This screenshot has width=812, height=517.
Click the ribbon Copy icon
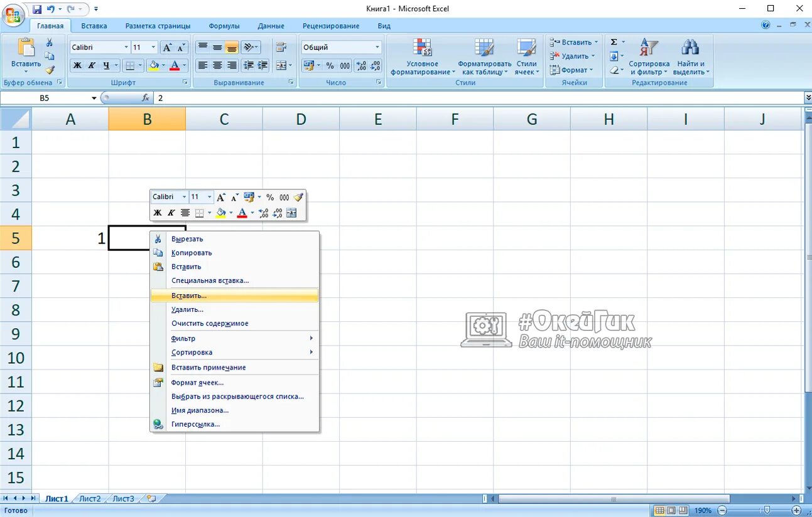click(49, 56)
